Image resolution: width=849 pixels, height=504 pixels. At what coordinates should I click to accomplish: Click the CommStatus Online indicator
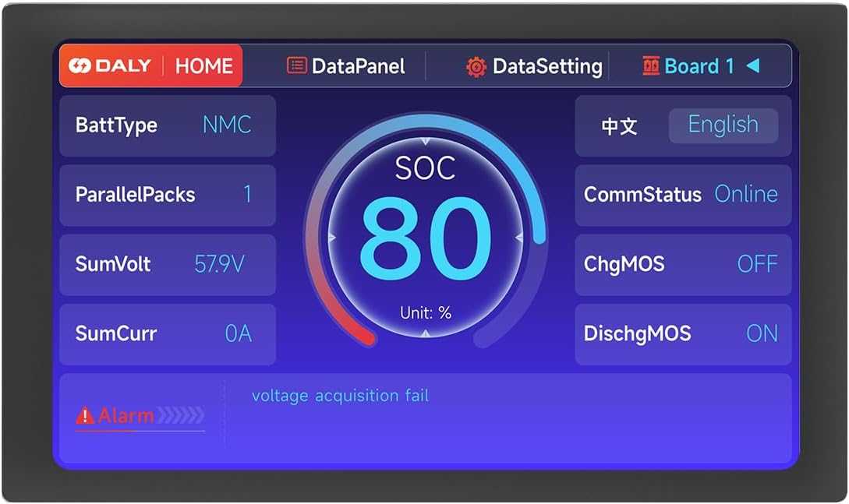click(746, 194)
